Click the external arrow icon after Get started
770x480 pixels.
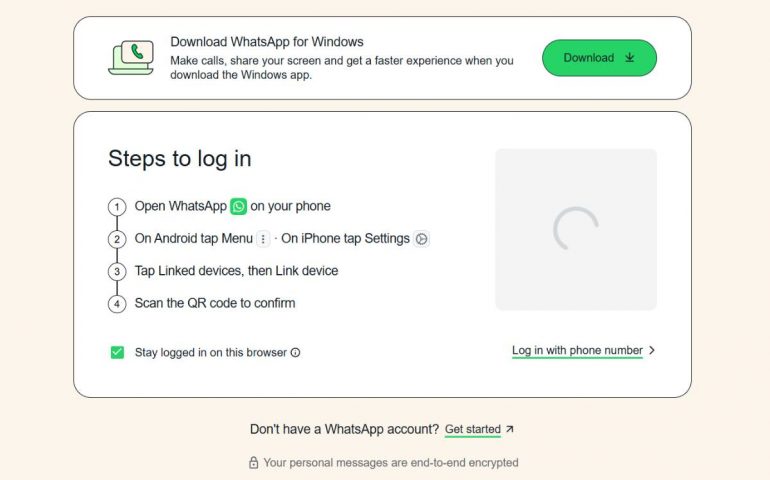[509, 429]
